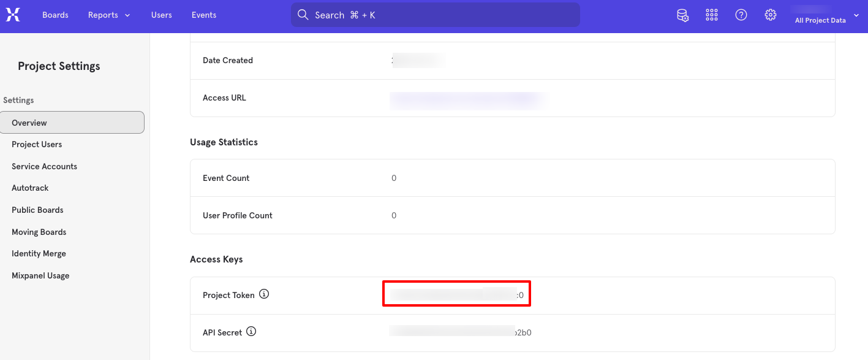Image resolution: width=868 pixels, height=360 pixels.
Task: Click the highlighted Project Token value
Action: (456, 294)
